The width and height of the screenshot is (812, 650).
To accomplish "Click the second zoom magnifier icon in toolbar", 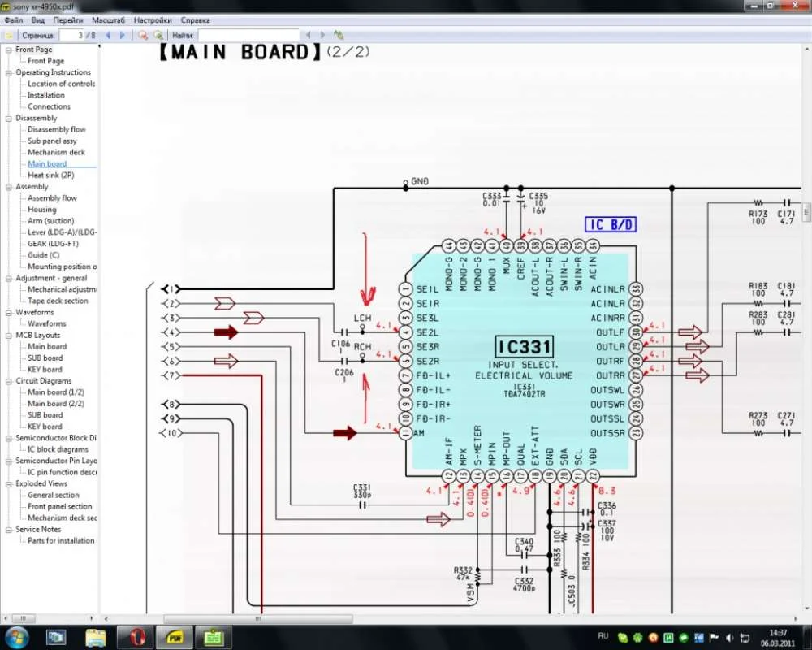I will (x=158, y=36).
